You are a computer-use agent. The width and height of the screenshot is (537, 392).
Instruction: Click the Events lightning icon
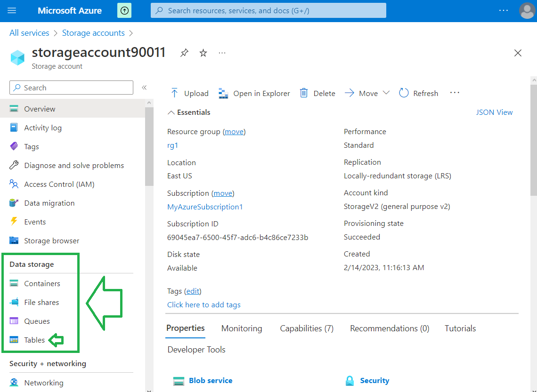coord(14,222)
